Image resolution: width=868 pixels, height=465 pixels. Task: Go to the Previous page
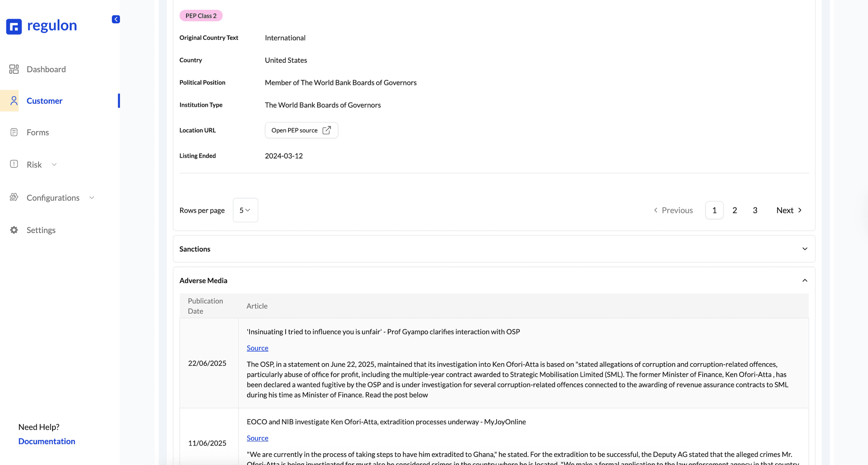tap(673, 210)
